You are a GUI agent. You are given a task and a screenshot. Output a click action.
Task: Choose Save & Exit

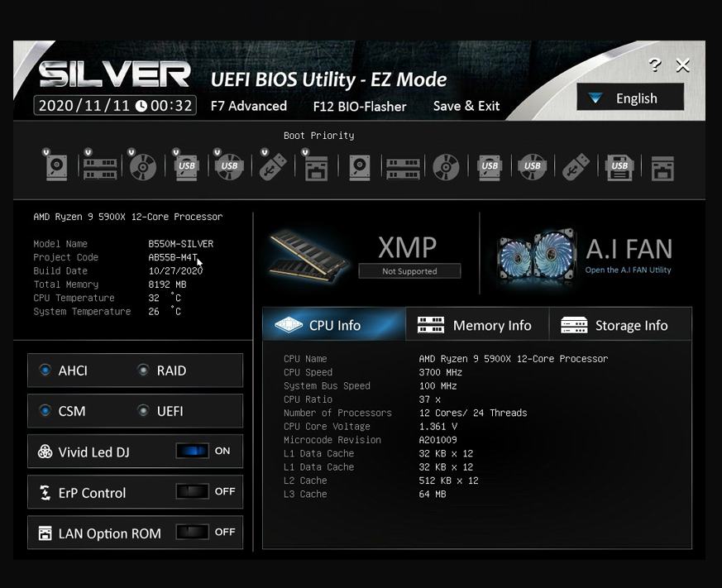tap(466, 106)
